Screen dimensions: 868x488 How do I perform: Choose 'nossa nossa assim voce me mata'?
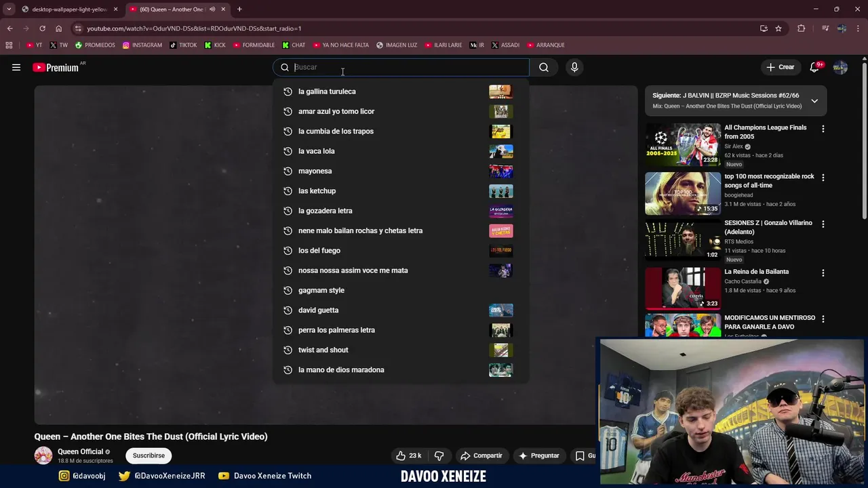click(401, 270)
